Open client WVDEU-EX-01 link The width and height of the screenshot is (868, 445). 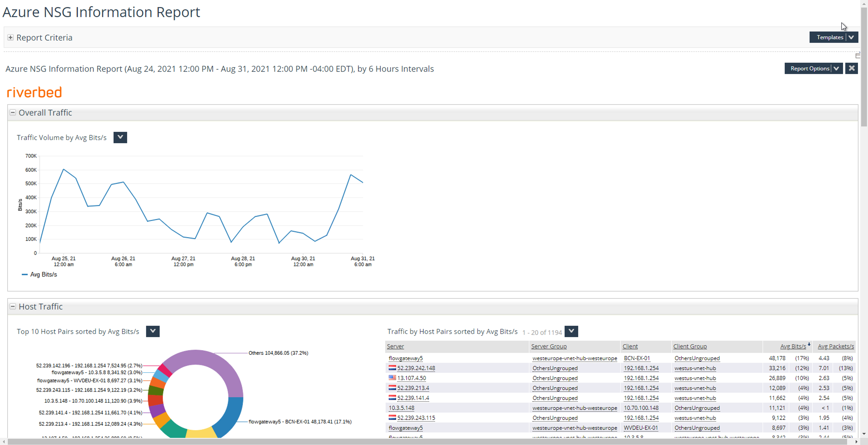point(641,428)
